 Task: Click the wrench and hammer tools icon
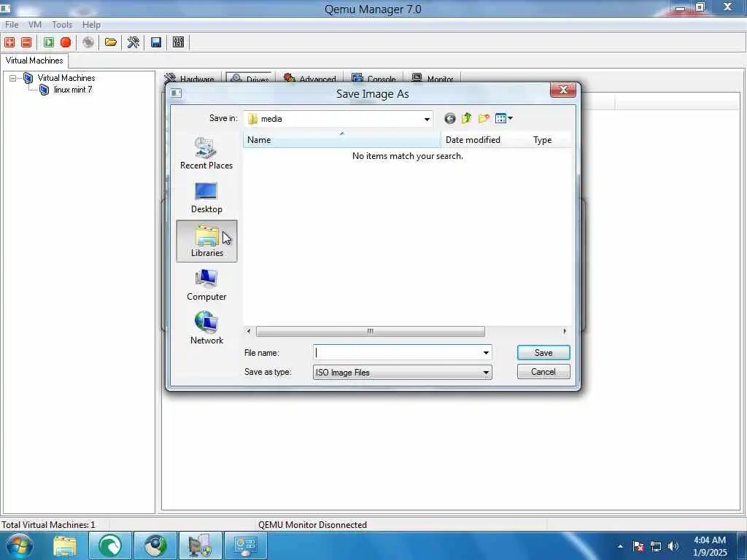coord(133,42)
